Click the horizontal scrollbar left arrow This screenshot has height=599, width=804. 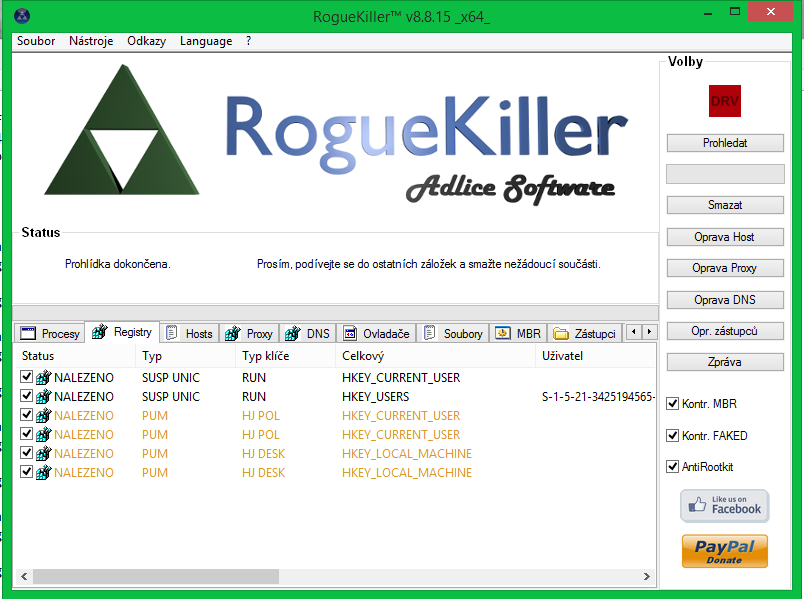pos(24,576)
